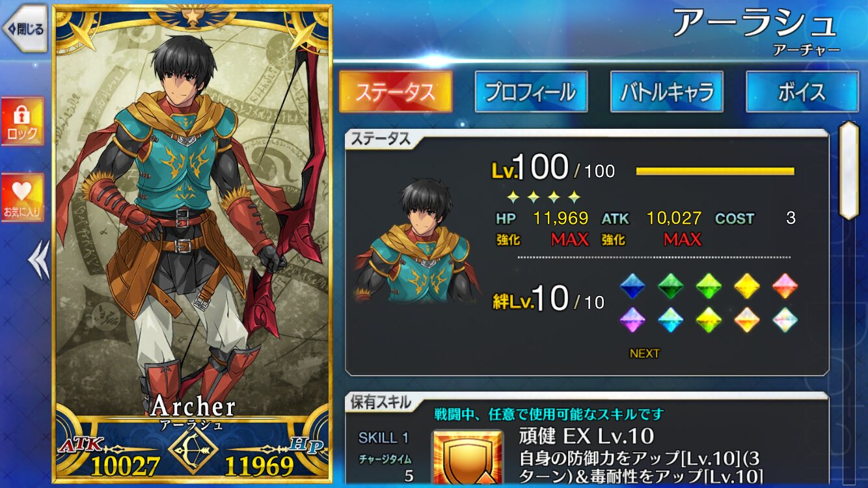Open the プロフィール tab

tap(531, 92)
